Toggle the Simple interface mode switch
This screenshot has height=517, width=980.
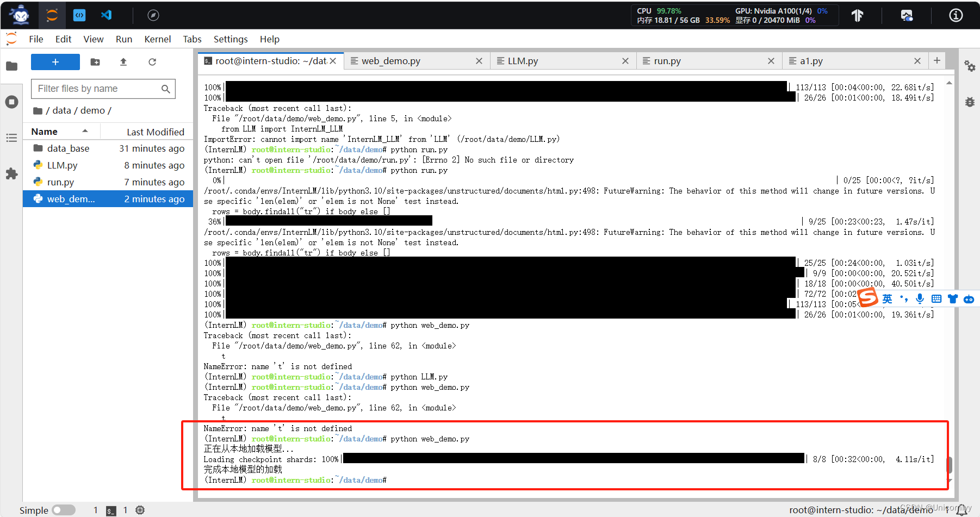[x=64, y=510]
